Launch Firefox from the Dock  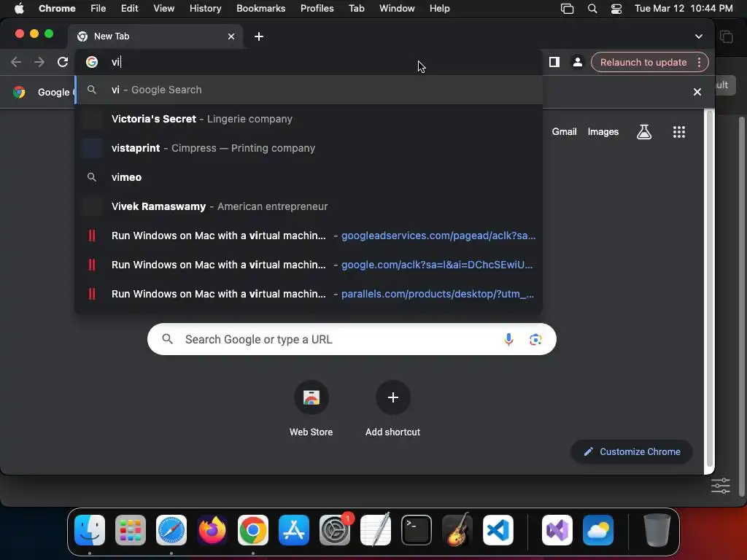click(x=212, y=530)
